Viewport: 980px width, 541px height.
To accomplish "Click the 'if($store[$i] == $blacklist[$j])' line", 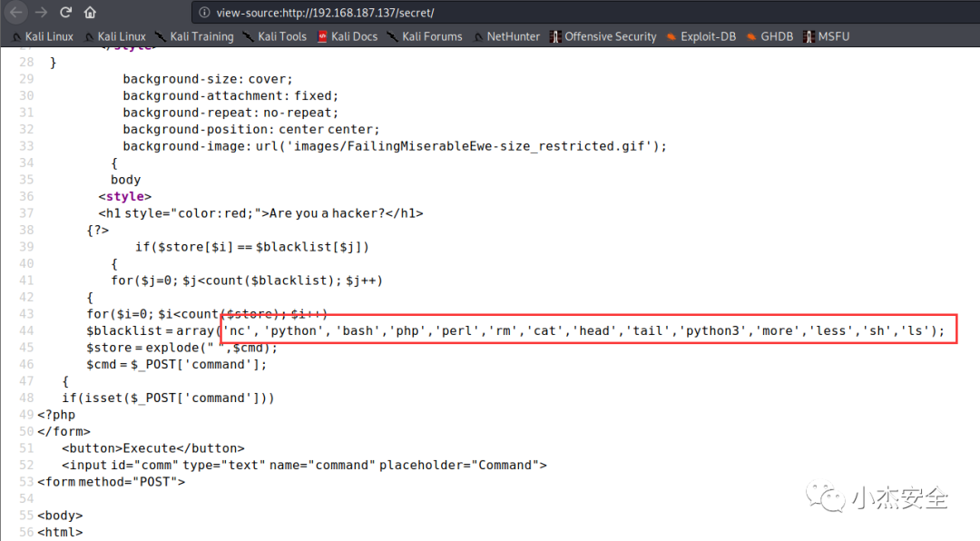I will 252,247.
